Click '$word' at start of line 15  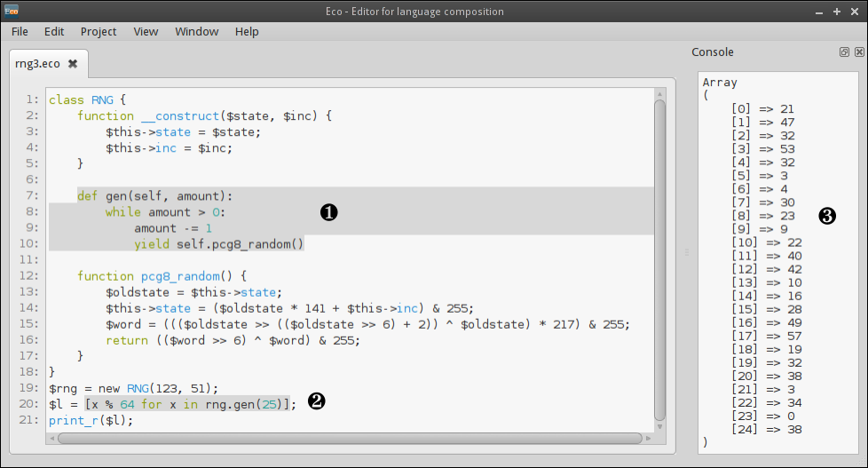click(122, 324)
